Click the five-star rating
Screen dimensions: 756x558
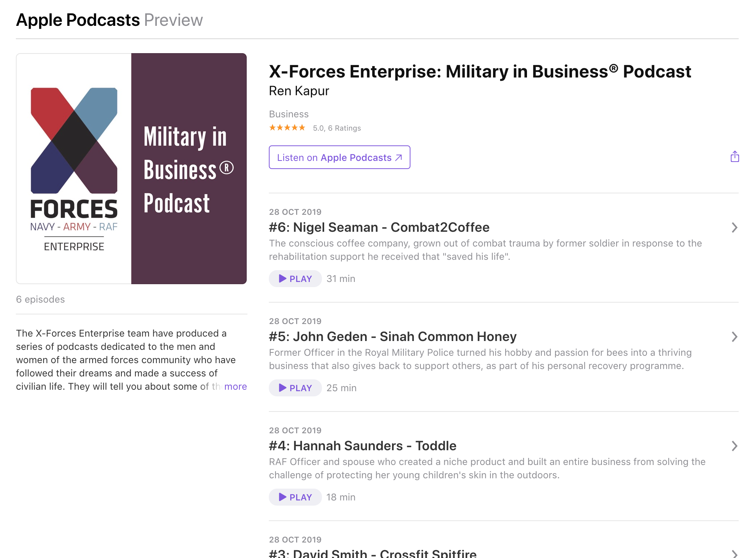pos(287,128)
